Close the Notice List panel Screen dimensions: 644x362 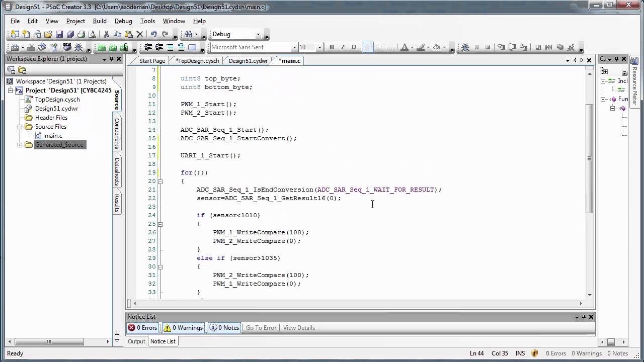click(591, 317)
